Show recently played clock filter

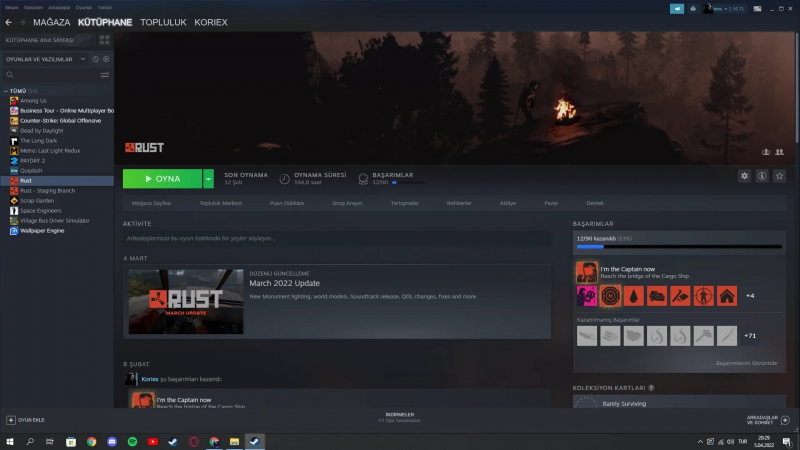(x=95, y=59)
